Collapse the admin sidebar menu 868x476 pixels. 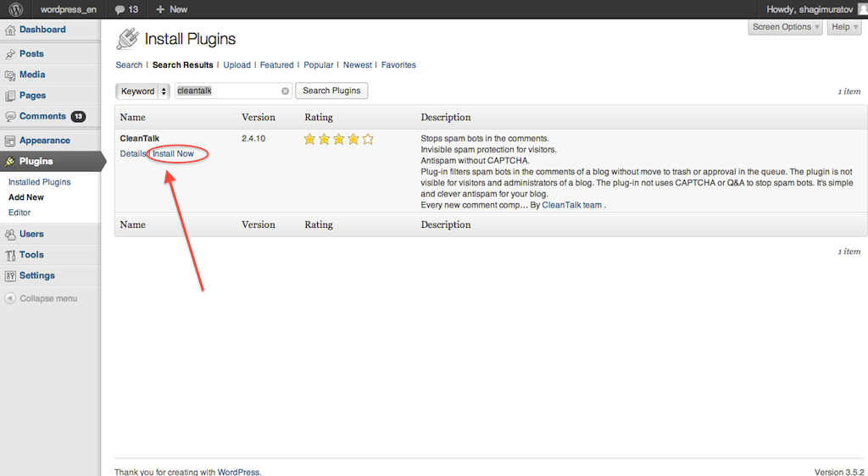click(x=42, y=299)
